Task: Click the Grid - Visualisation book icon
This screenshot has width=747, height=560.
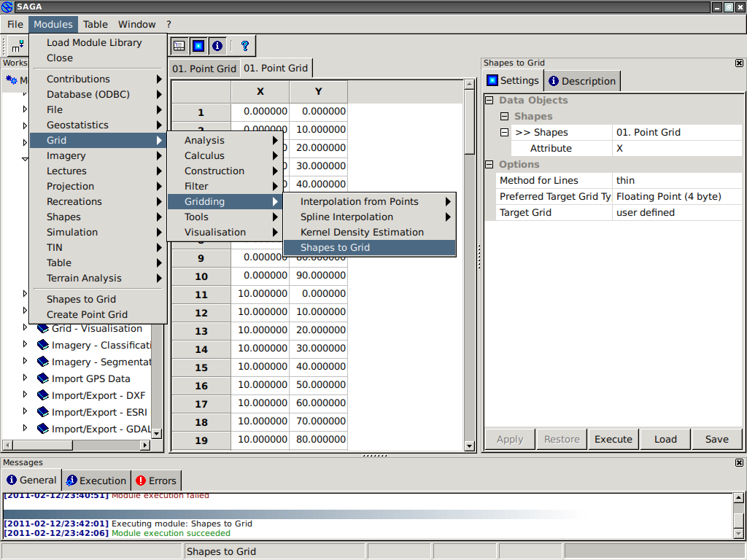Action: click(43, 328)
